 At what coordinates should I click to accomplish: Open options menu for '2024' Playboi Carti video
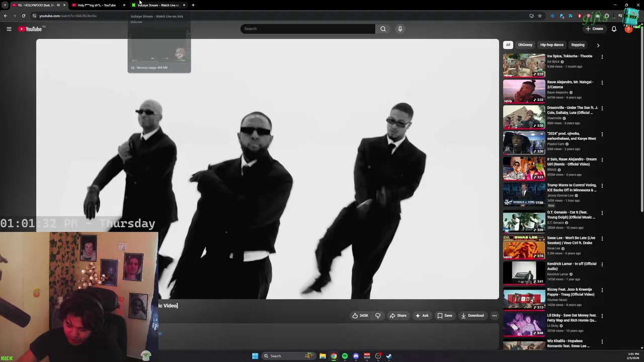point(602,134)
